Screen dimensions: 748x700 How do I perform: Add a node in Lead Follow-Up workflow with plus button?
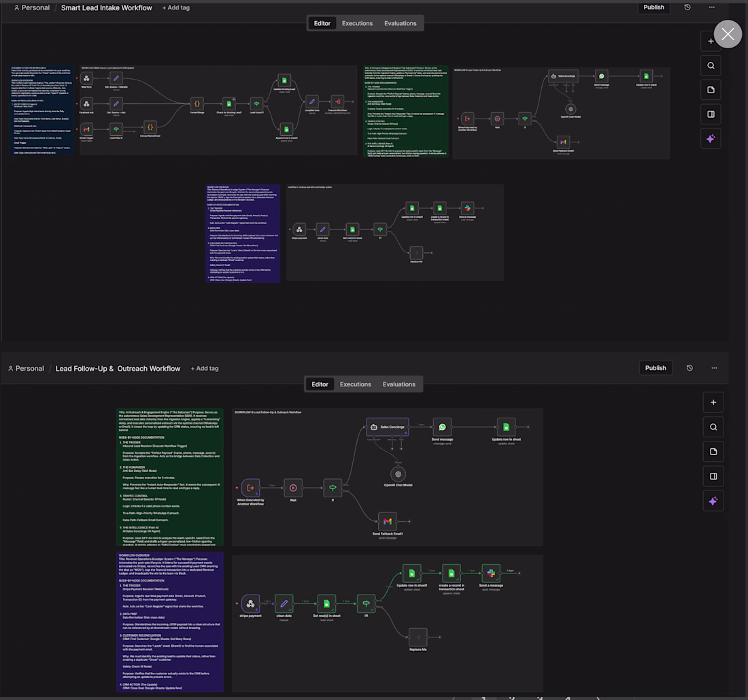click(713, 402)
